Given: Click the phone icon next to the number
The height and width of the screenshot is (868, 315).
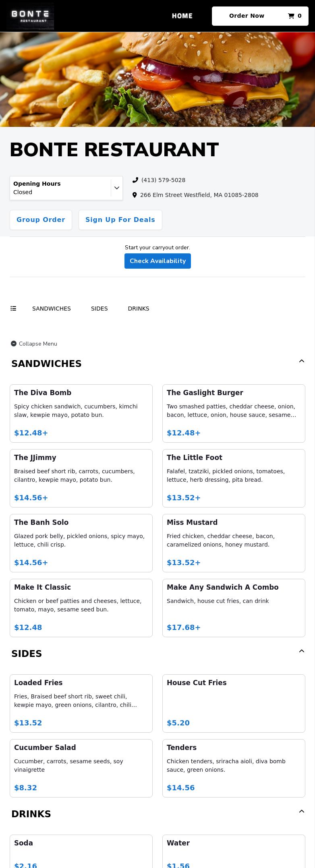Looking at the screenshot, I should click(x=135, y=180).
